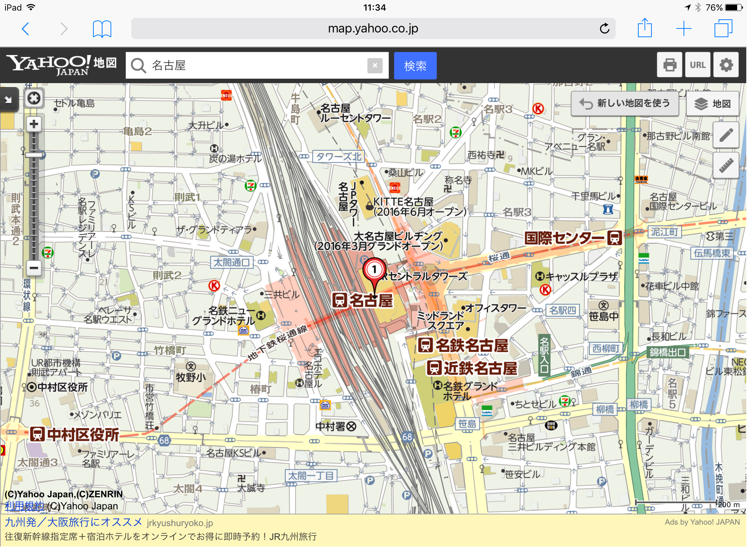This screenshot has width=747, height=560.
Task: Open new tab with plus icon
Action: click(684, 28)
